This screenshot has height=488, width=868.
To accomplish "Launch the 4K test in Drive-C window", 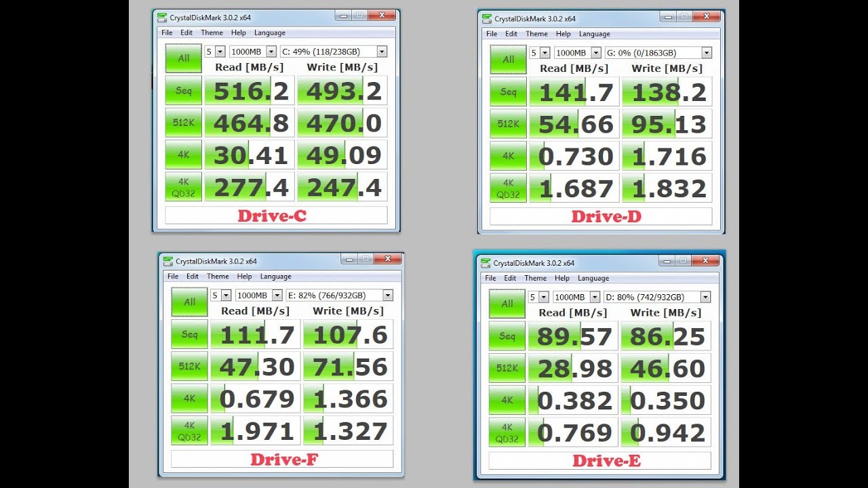I will click(x=183, y=155).
